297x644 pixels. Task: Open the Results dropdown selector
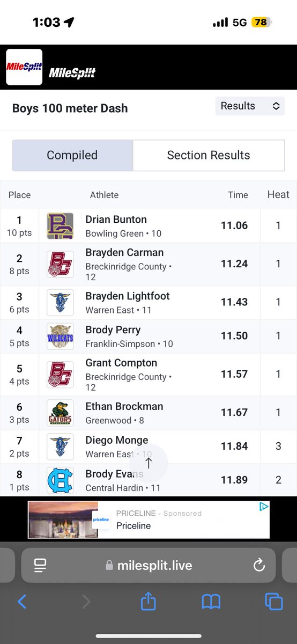(250, 106)
